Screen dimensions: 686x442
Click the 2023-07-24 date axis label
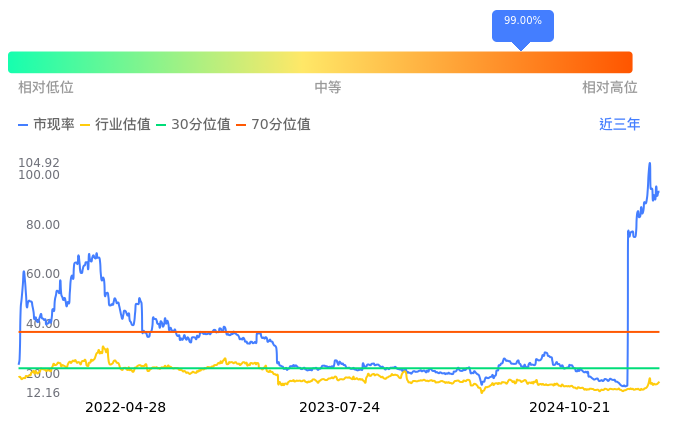click(x=340, y=408)
